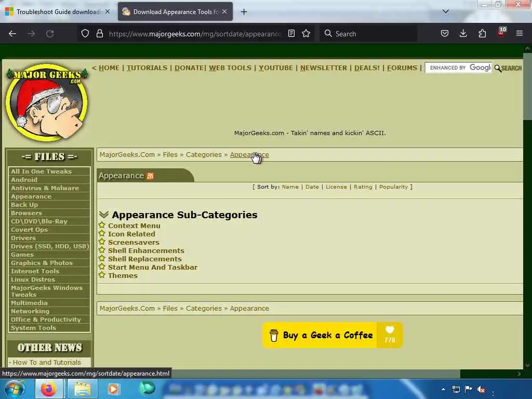
Task: Open a new tab with plus button
Action: tap(244, 12)
